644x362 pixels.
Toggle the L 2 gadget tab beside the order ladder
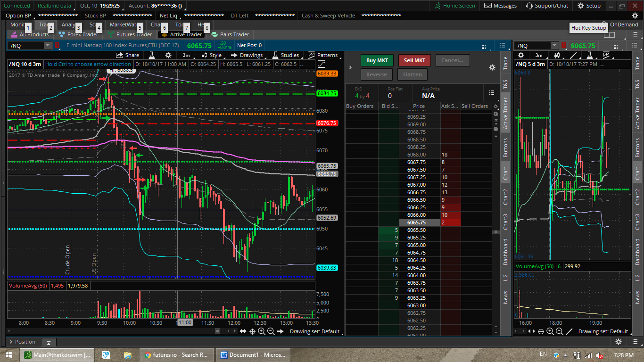[505, 278]
